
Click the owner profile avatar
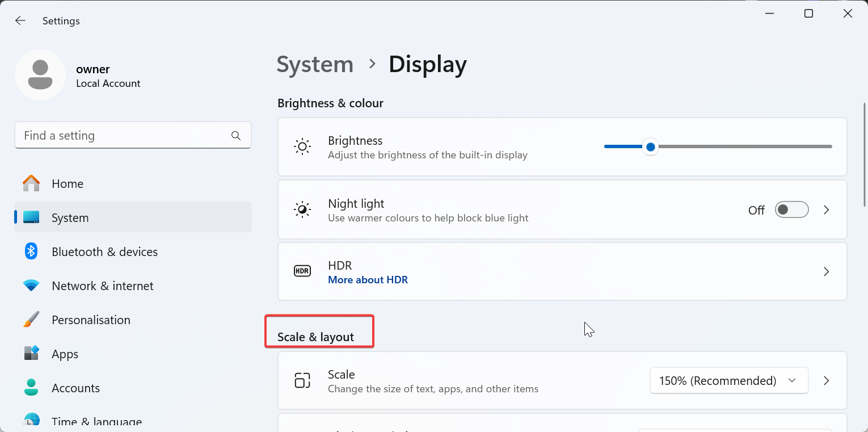[x=40, y=75]
